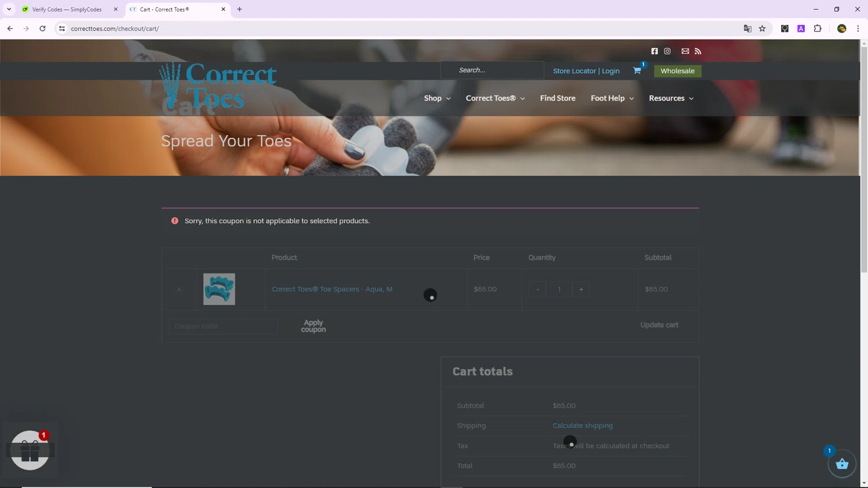The width and height of the screenshot is (868, 488).
Task: Open the tab search dropdown arrow
Action: coord(9,9)
